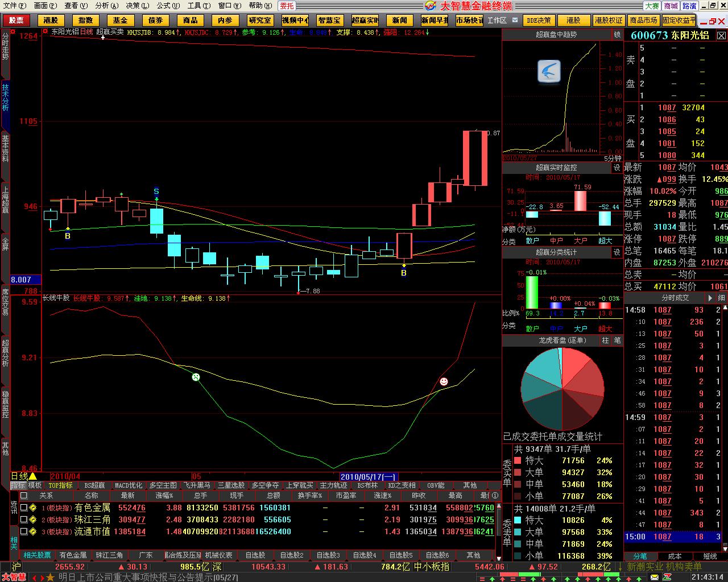The height and width of the screenshot is (582, 728).
Task: Click the circled icon at table header end
Action: tap(495, 496)
